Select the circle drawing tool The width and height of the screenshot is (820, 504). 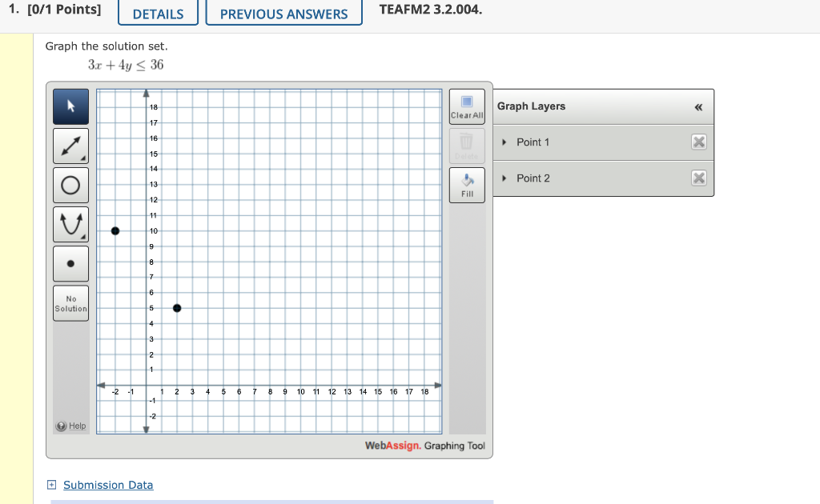pyautogui.click(x=70, y=184)
